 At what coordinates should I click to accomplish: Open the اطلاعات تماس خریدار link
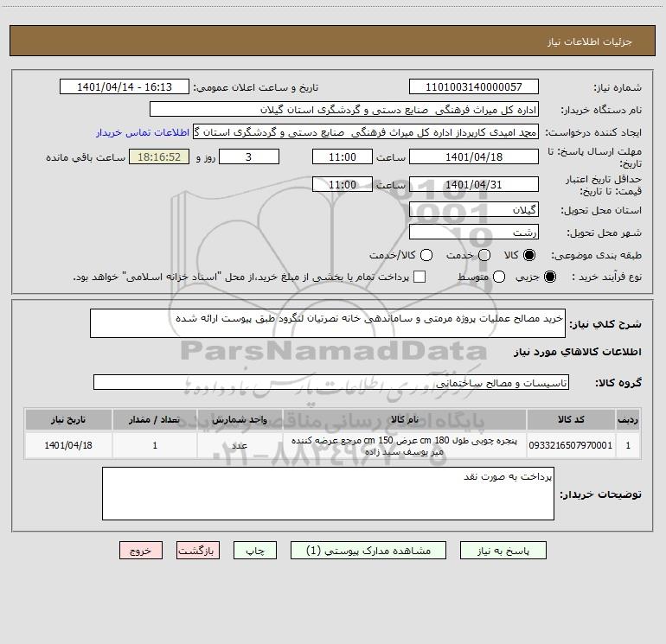[143, 132]
